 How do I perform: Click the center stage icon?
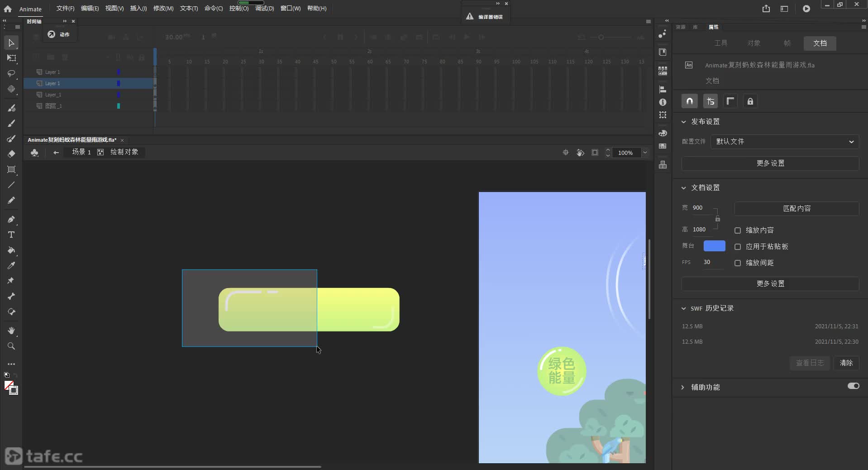point(566,153)
